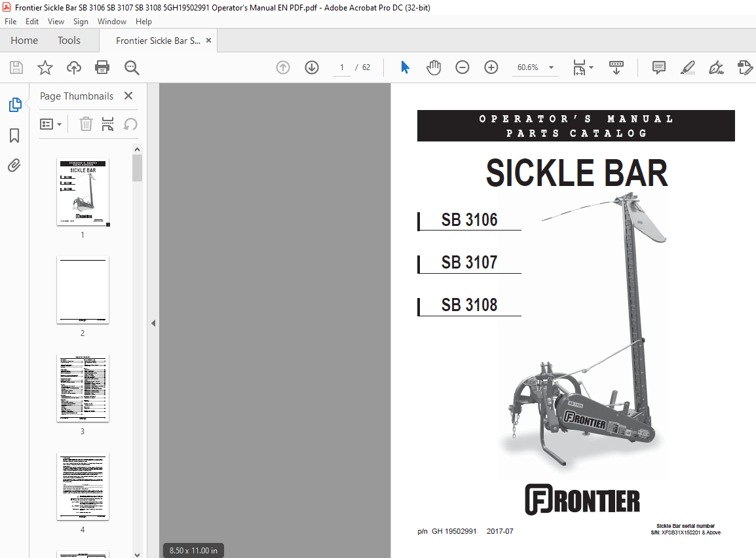756x558 pixels.
Task: Activate the hand pan tool
Action: [x=434, y=67]
